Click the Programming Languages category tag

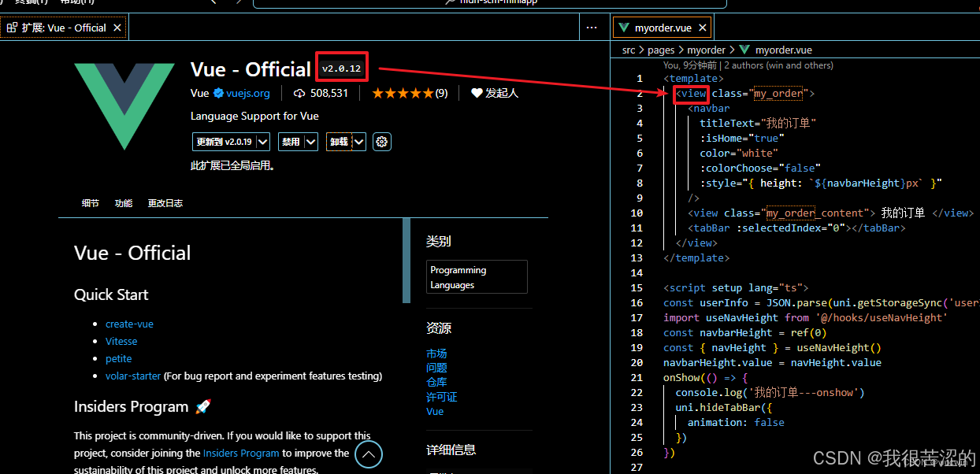(x=477, y=277)
